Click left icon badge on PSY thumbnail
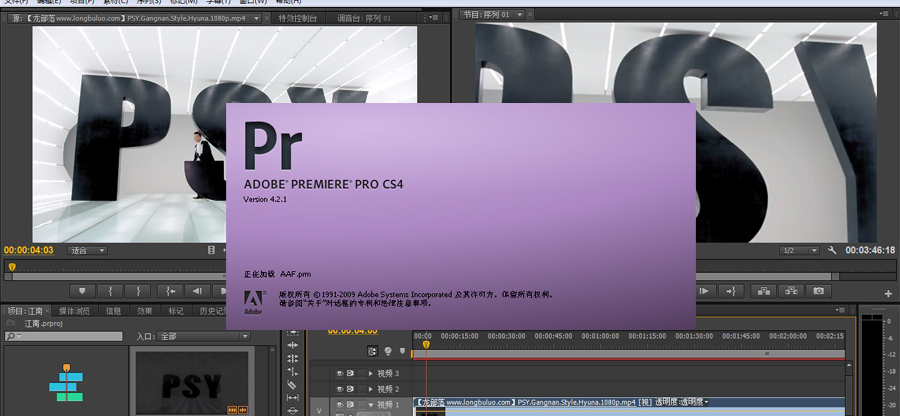The width and height of the screenshot is (900, 416). 232,410
